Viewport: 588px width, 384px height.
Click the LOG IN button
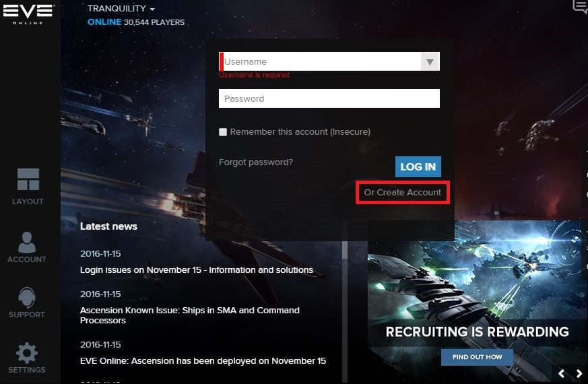(x=418, y=166)
